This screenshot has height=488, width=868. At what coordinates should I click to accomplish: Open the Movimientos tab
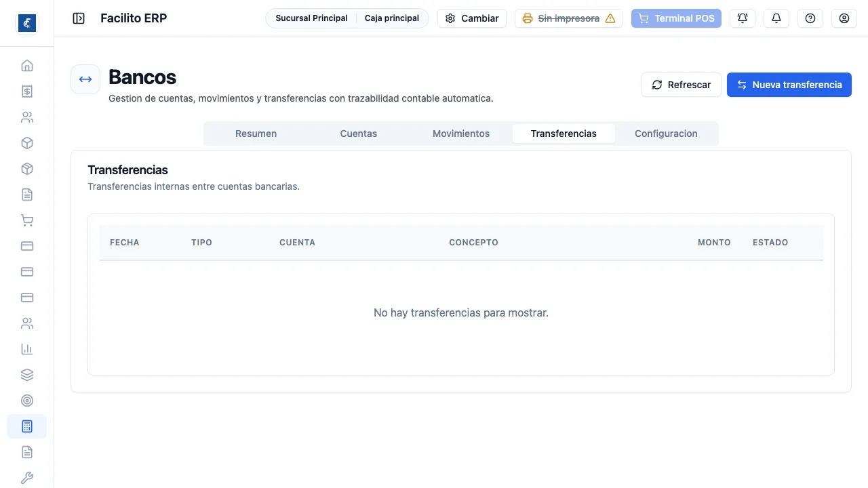coord(461,134)
